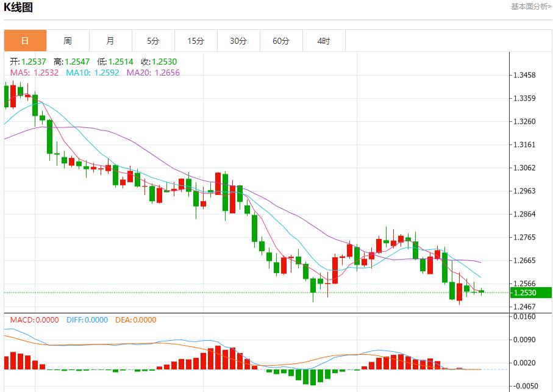Click the MA5 indicator label

pyautogui.click(x=34, y=73)
